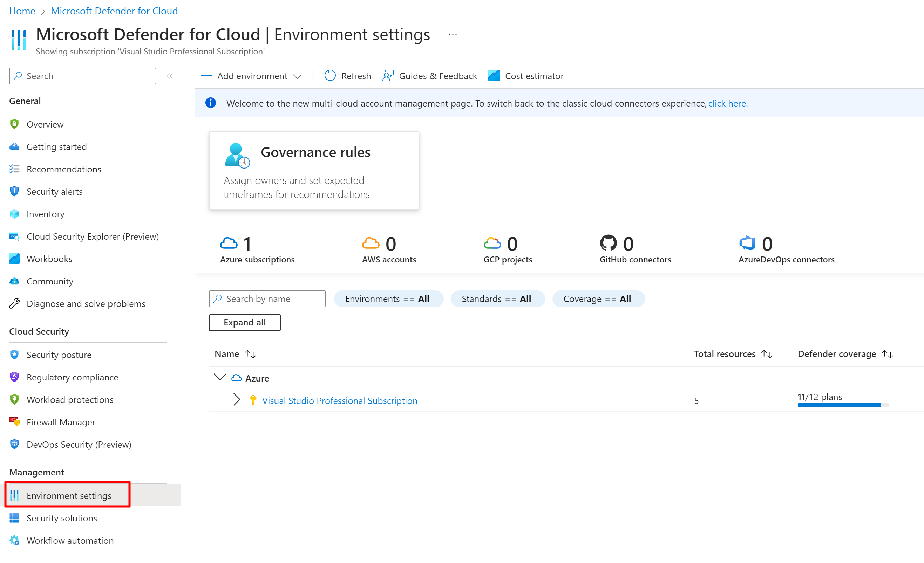This screenshot has width=924, height=563.
Task: Click the Azure subscriptions cloud icon
Action: click(x=229, y=243)
